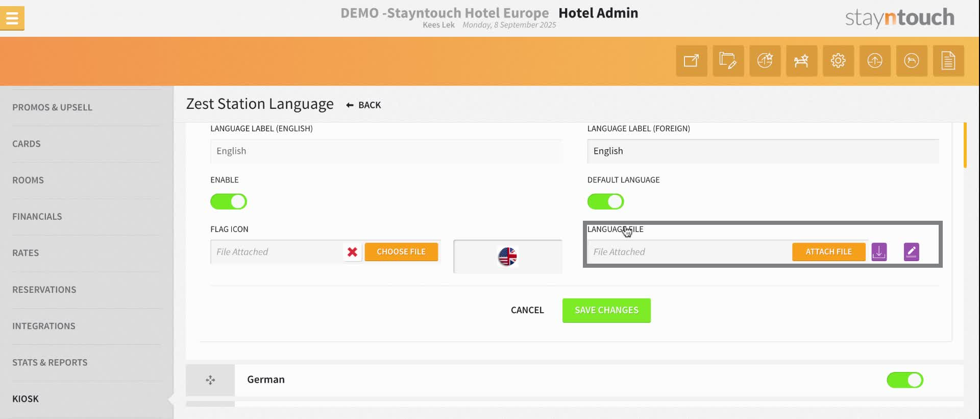Click the circled up-arrow icon
The width and height of the screenshot is (980, 419).
tap(875, 61)
